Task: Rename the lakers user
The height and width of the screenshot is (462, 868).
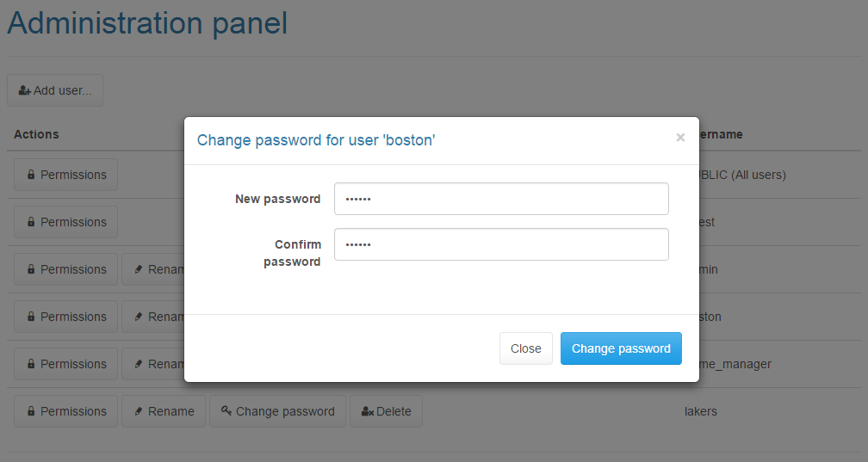Action: [164, 411]
